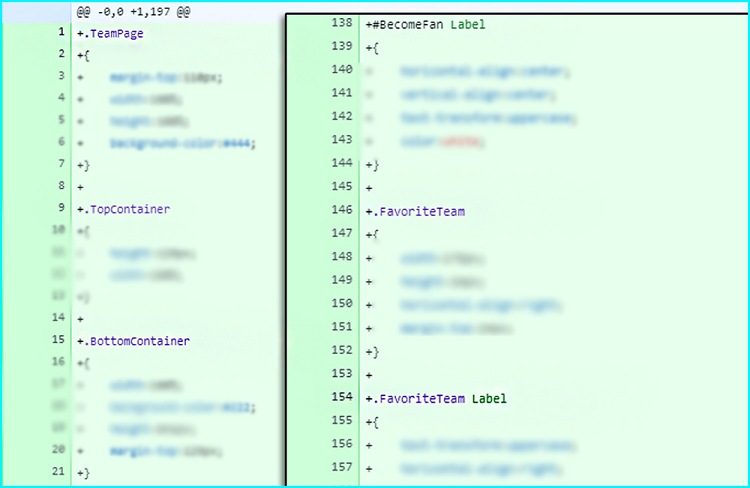Image resolution: width=750 pixels, height=488 pixels.
Task: Select line number 9 in the gutter
Action: tap(61, 208)
